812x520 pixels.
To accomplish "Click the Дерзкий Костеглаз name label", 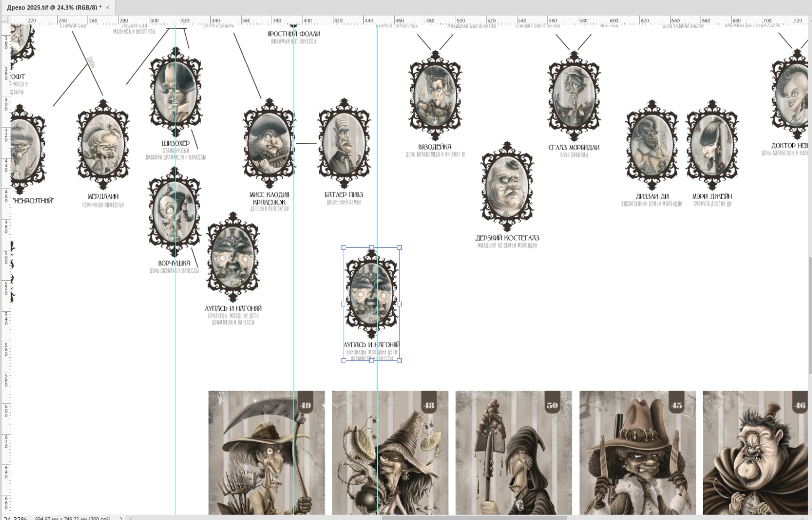I will (x=507, y=238).
